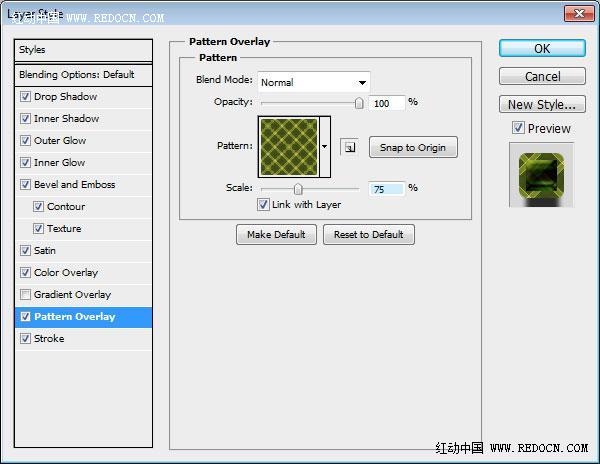The image size is (600, 464).
Task: Uncheck the Contour checkbox
Action: (x=38, y=207)
